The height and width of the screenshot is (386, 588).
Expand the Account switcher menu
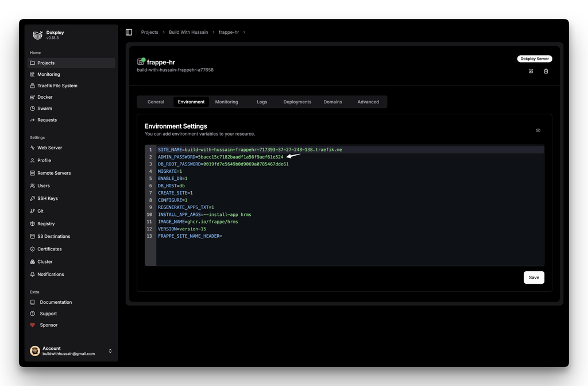tap(110, 351)
